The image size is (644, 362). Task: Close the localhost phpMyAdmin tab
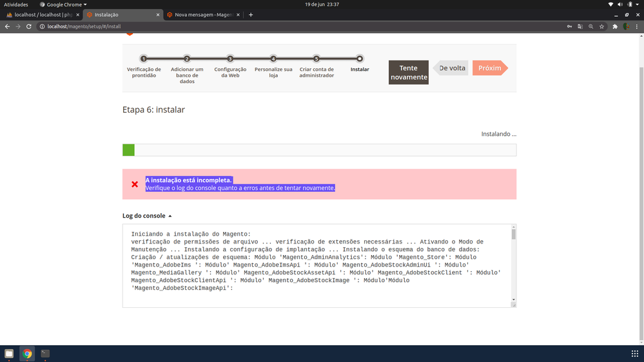77,15
